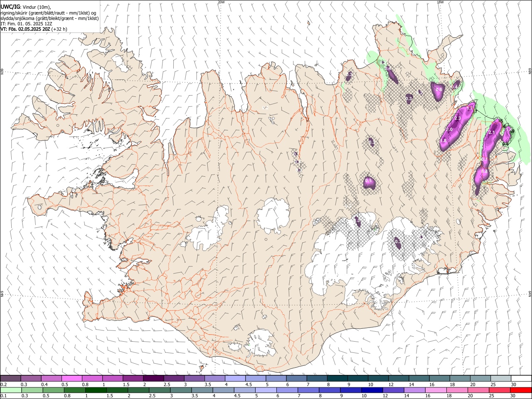The width and height of the screenshot is (532, 399).
Task: Select upper-row swatch between 6 and 7
Action: [x=296, y=379]
